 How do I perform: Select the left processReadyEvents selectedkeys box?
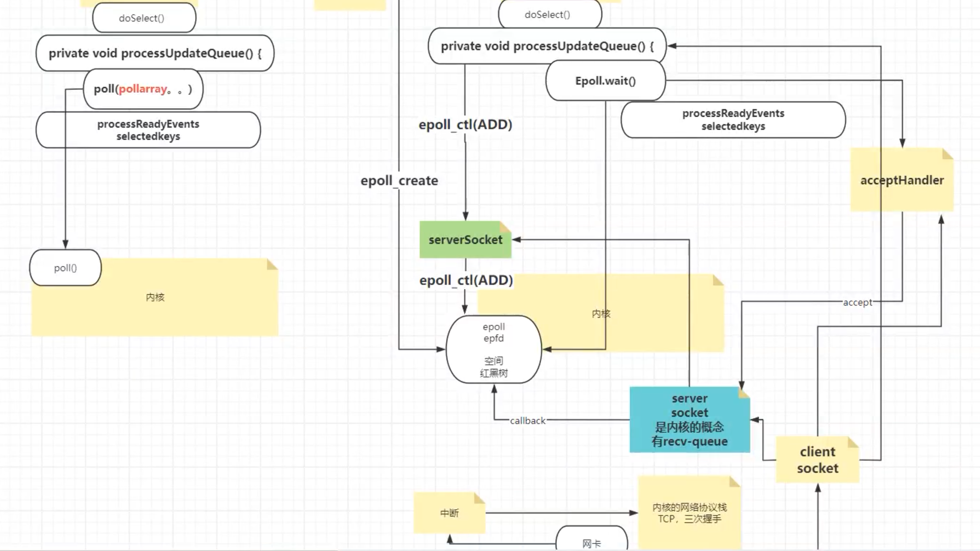(x=148, y=130)
